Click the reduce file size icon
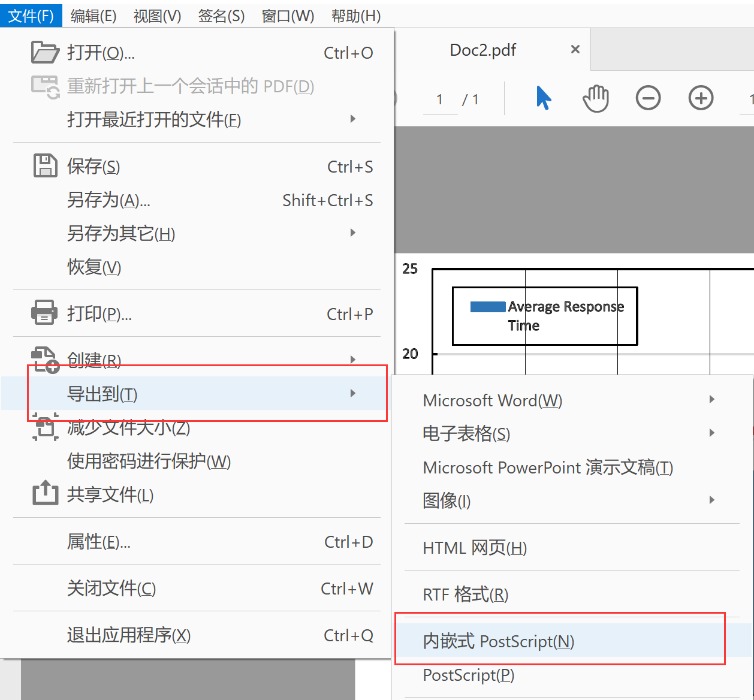Viewport: 754px width, 700px height. tap(44, 427)
